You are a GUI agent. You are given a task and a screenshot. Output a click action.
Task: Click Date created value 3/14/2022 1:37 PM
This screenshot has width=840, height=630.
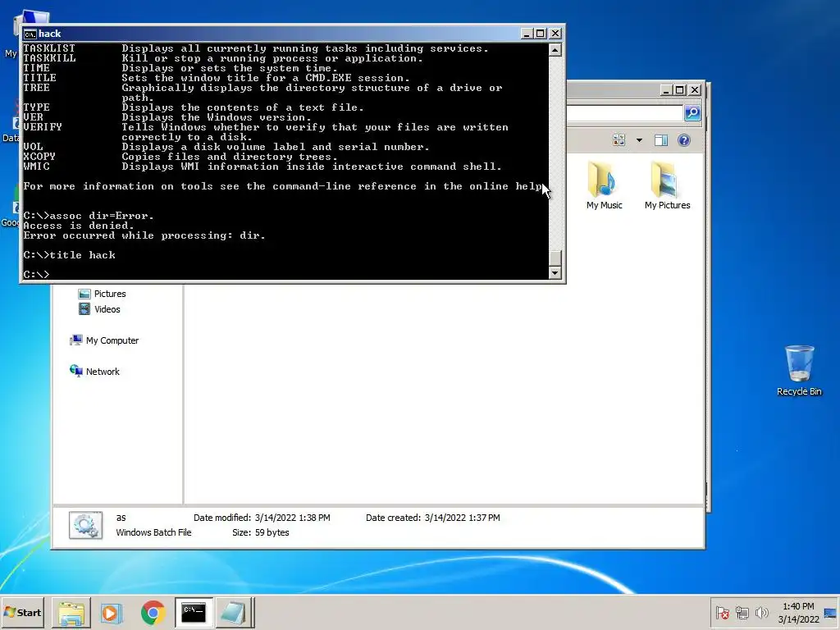coord(463,518)
